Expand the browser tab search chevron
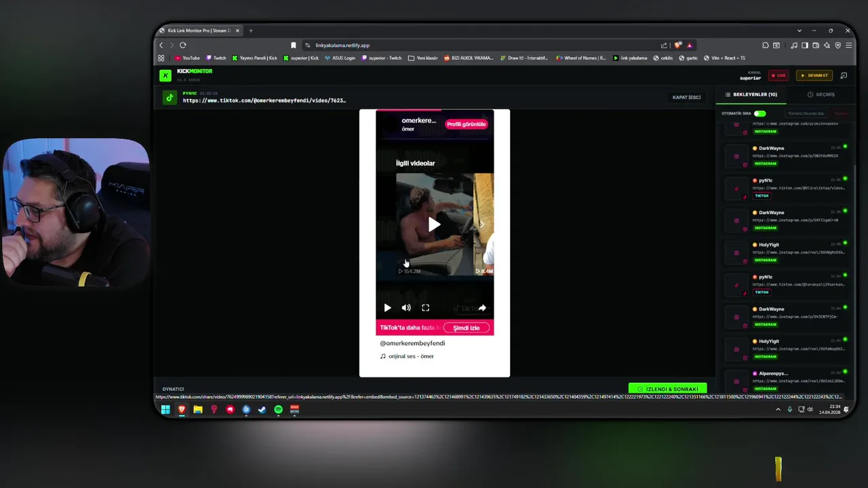 (800, 30)
